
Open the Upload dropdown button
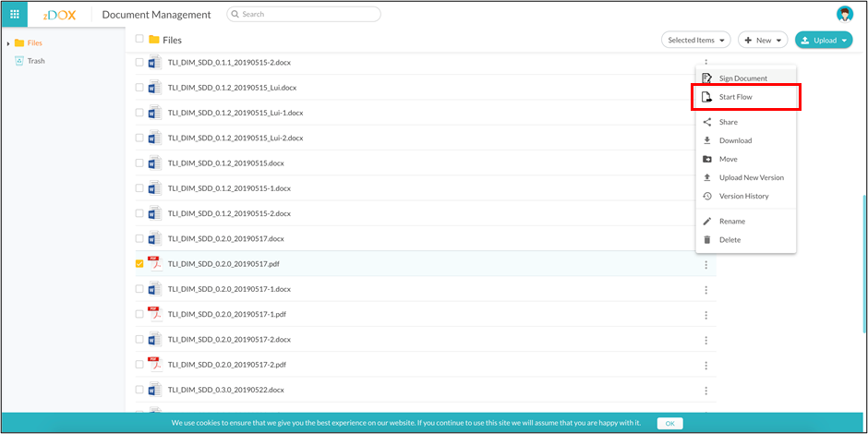(x=824, y=40)
